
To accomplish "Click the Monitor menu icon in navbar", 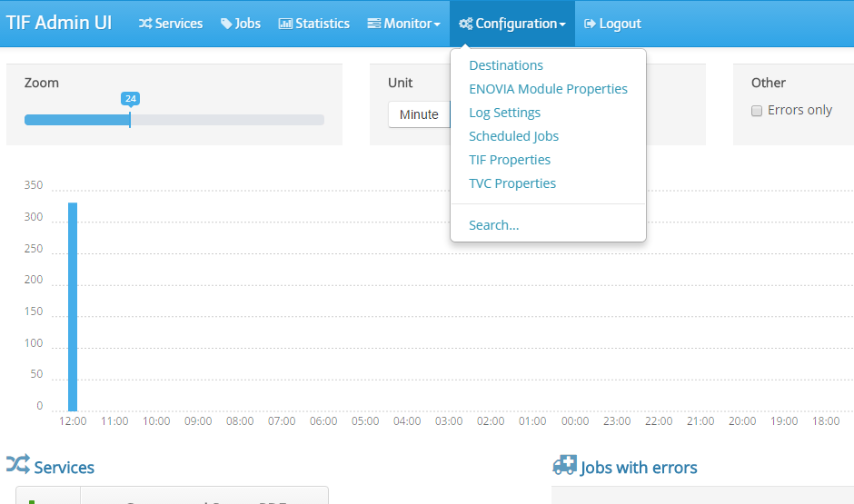I will 373,24.
